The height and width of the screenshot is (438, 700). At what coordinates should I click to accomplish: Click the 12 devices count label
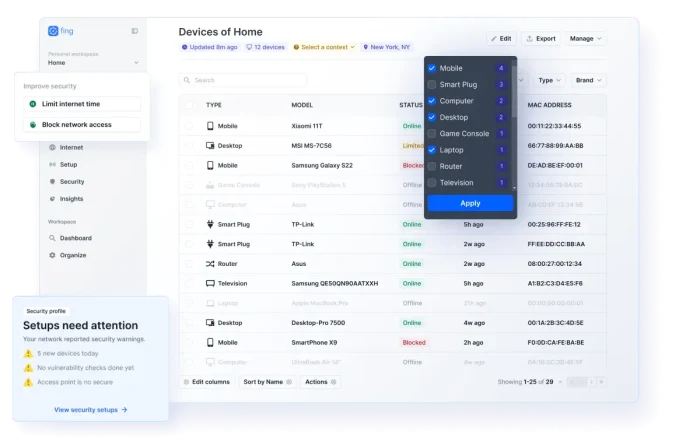(265, 47)
